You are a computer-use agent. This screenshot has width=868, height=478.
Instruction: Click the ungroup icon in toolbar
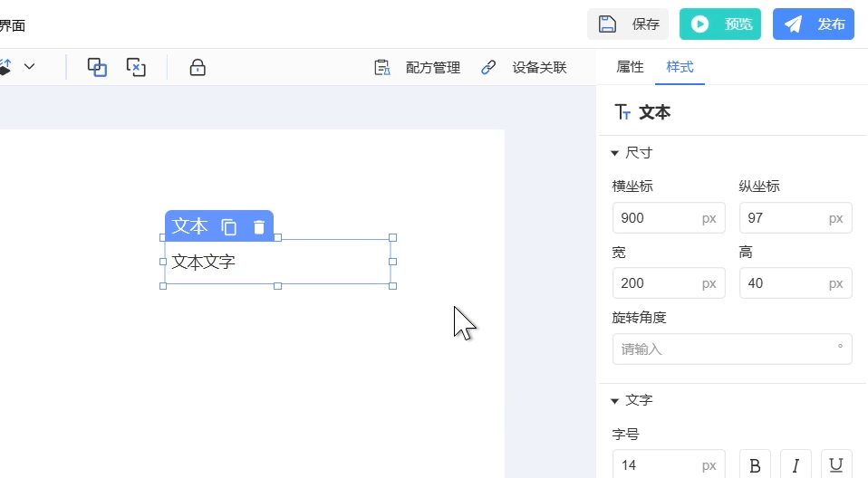135,67
